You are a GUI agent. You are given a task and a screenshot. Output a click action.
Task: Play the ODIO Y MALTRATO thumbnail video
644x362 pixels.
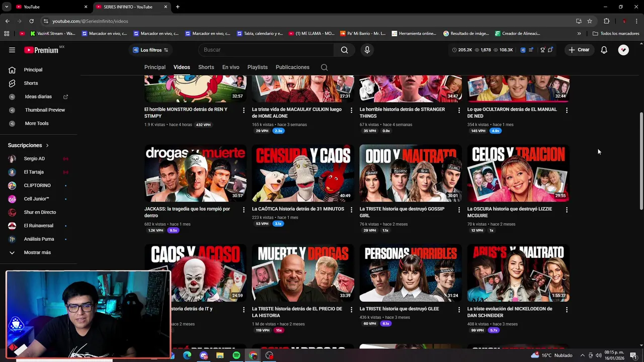(411, 173)
